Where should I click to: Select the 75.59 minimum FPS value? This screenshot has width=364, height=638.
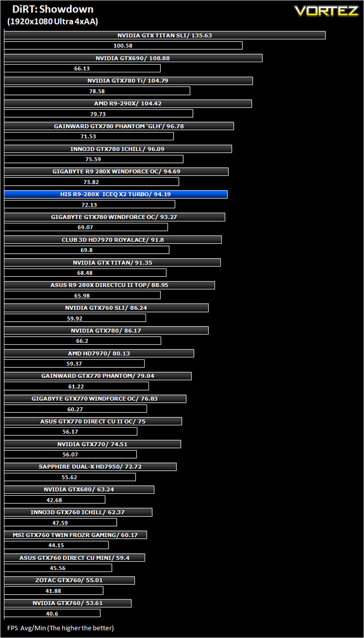(93, 159)
